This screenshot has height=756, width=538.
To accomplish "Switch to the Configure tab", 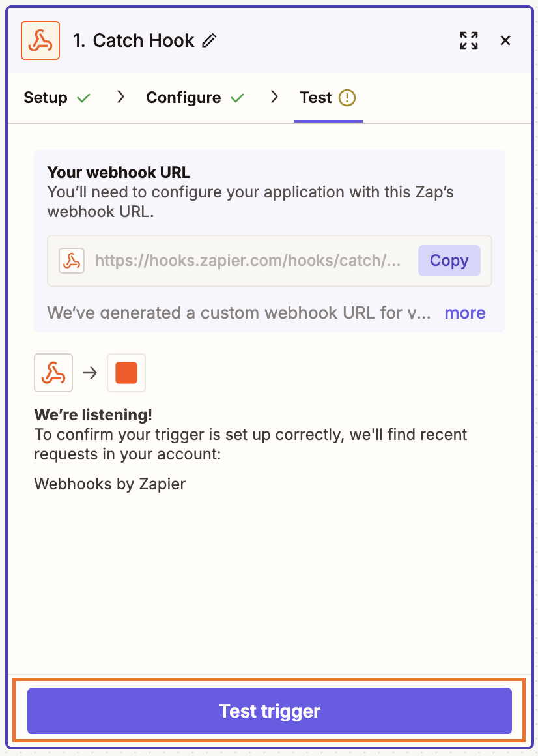I will coord(184,98).
